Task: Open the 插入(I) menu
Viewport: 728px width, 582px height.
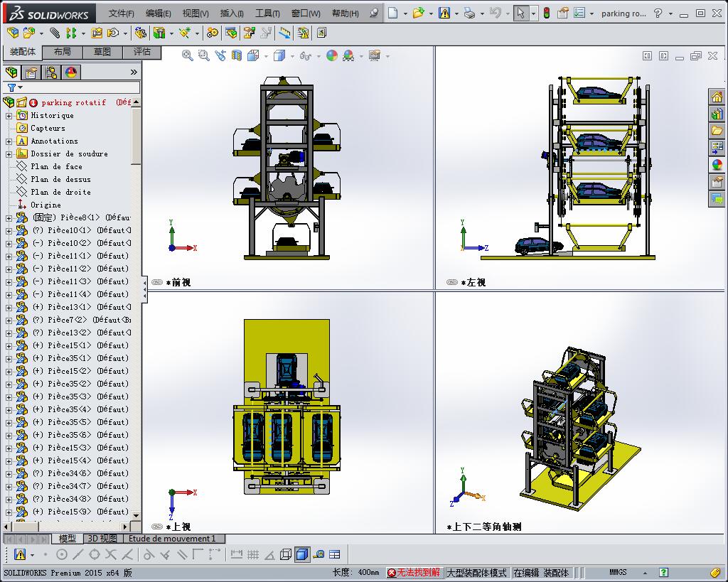Action: (232, 14)
